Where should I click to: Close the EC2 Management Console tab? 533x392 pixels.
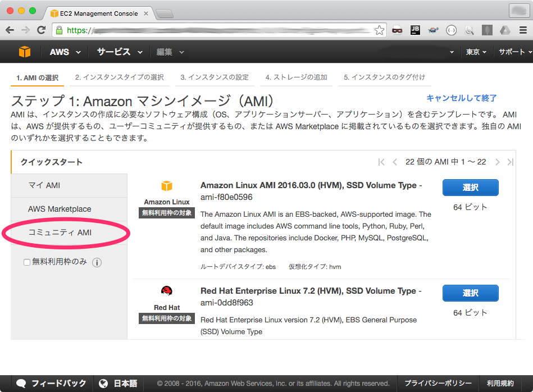146,13
